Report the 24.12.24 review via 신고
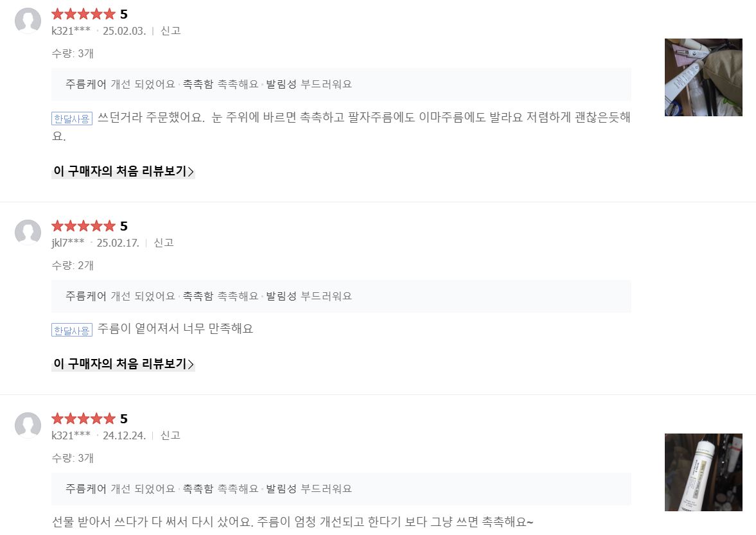 pos(170,435)
